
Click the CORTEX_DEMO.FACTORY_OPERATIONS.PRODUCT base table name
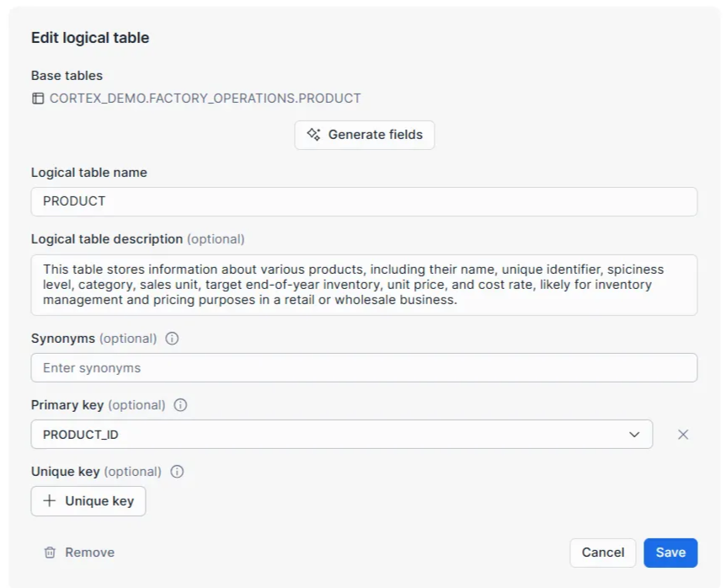[205, 99]
